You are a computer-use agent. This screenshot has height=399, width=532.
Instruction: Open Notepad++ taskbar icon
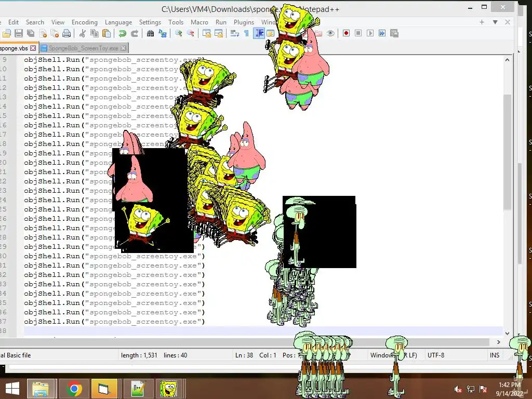(138, 389)
